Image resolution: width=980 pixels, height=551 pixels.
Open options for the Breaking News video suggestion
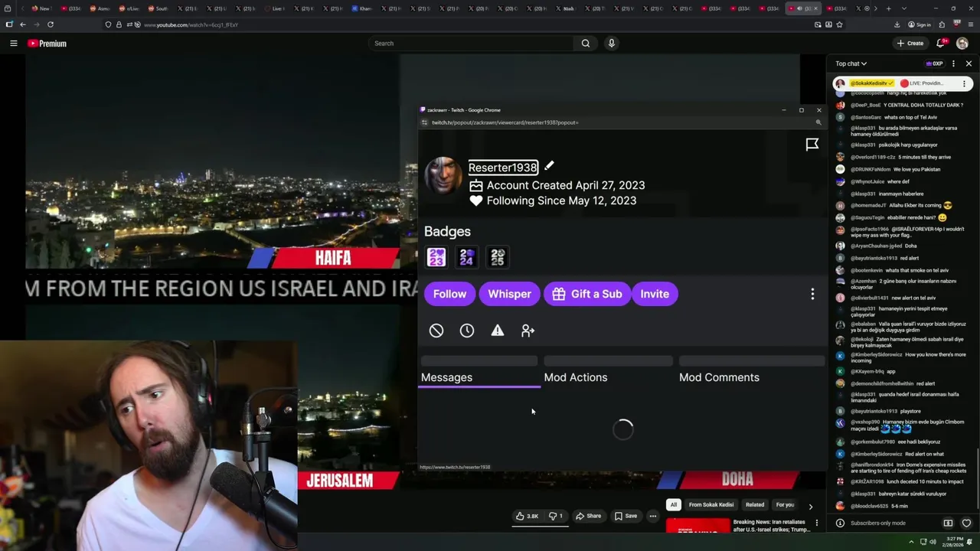tap(817, 523)
